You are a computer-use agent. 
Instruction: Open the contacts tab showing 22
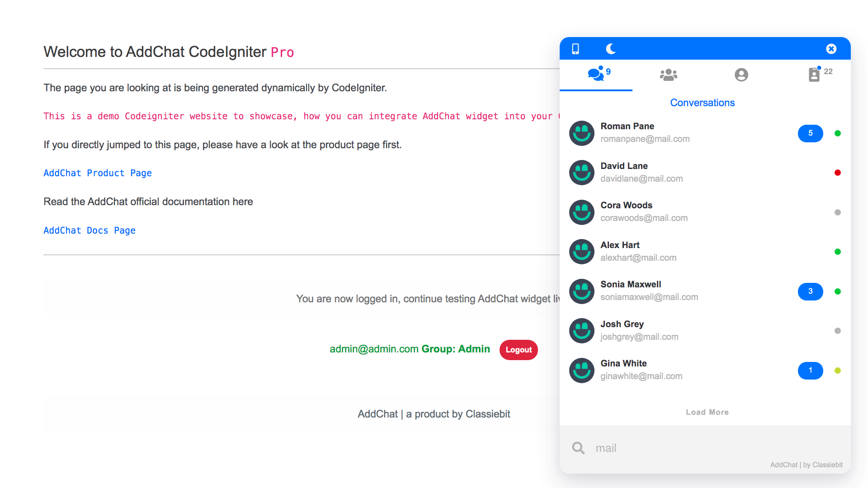click(x=814, y=74)
